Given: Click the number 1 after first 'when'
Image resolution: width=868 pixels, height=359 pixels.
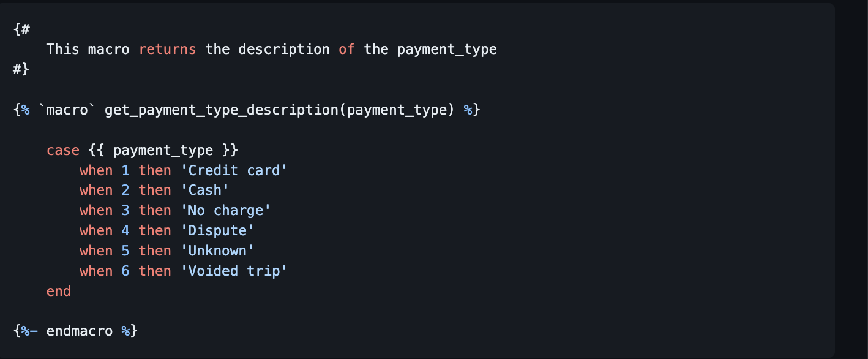Looking at the screenshot, I should click(125, 170).
